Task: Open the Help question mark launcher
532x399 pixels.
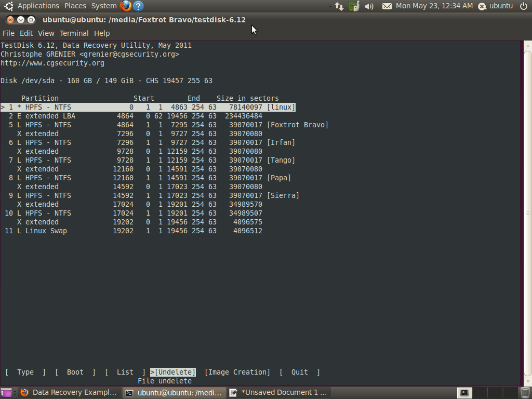Action: [138, 6]
